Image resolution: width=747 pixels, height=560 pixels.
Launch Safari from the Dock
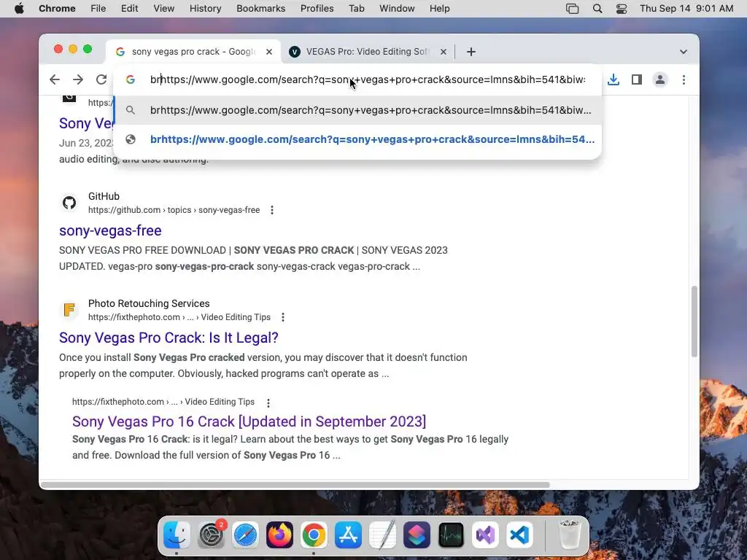click(x=245, y=534)
